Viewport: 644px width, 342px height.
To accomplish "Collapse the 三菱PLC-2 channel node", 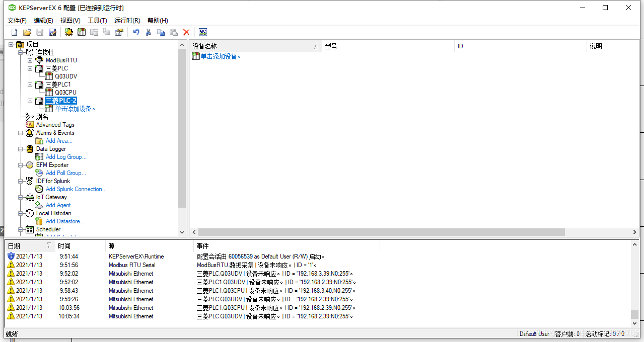I will [x=30, y=101].
